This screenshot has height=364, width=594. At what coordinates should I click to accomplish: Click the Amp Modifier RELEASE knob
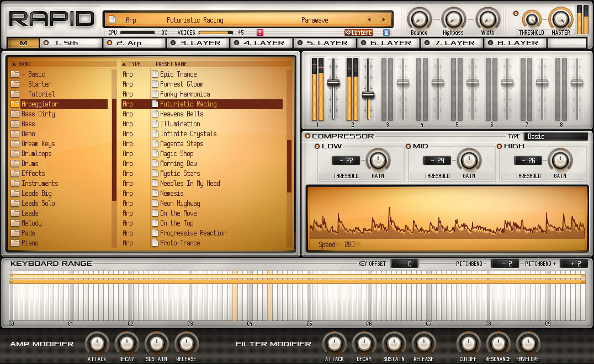click(x=186, y=344)
